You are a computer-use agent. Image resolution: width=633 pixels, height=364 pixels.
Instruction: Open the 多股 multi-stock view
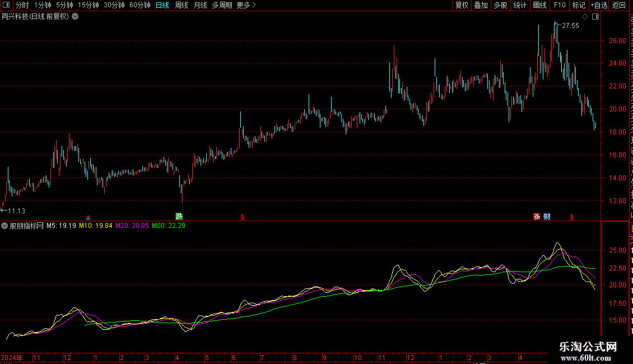click(501, 5)
